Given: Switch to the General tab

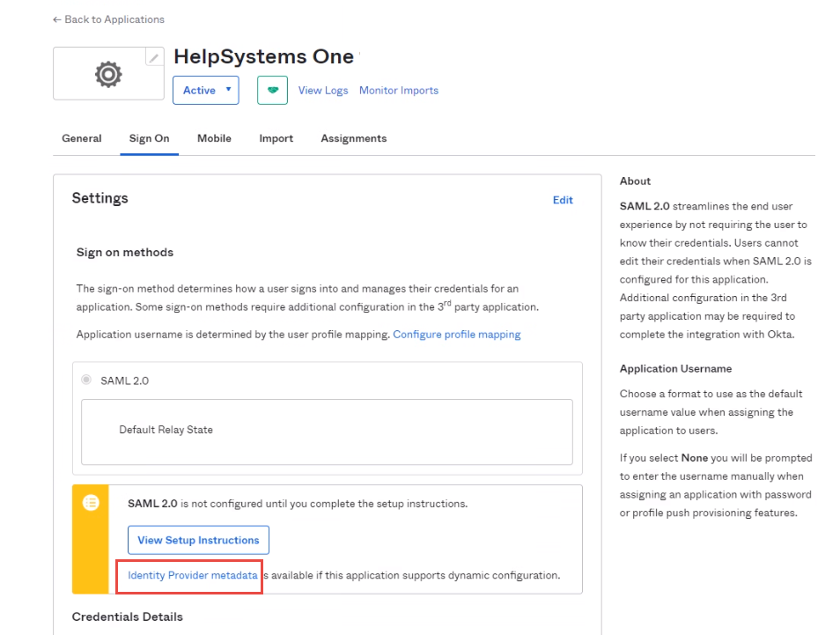Looking at the screenshot, I should point(81,138).
